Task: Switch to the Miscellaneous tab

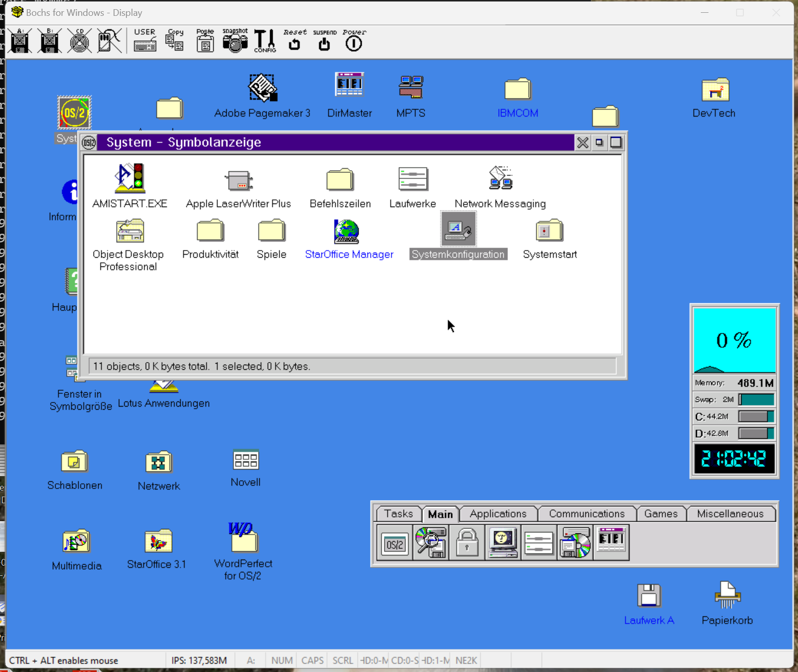Action: pyautogui.click(x=730, y=513)
